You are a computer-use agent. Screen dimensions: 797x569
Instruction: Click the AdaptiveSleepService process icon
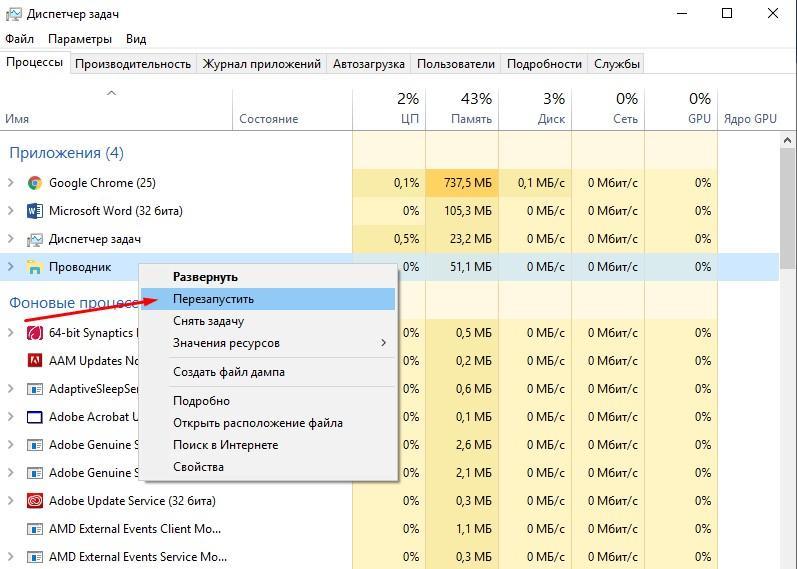tap(35, 389)
